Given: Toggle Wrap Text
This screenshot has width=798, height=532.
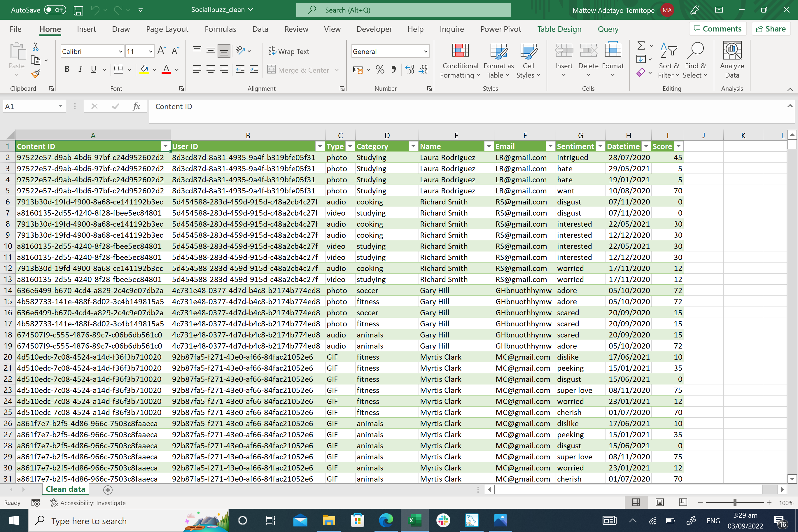Looking at the screenshot, I should tap(288, 51).
